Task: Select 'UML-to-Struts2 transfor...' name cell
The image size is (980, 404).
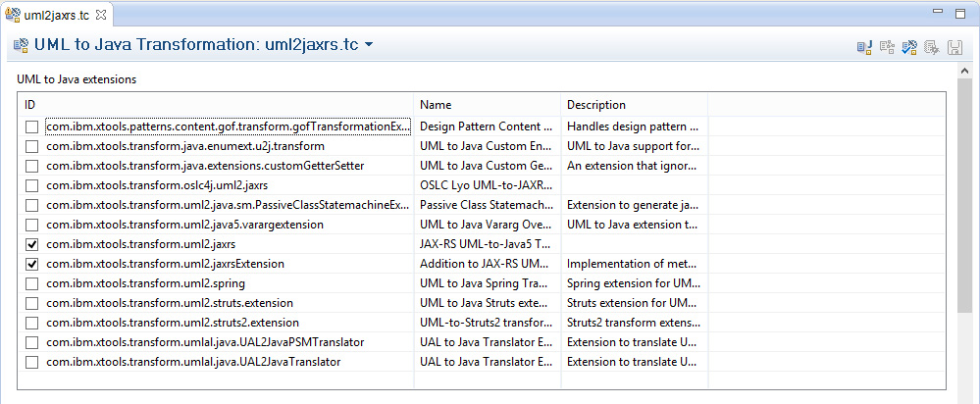Action: 486,323
